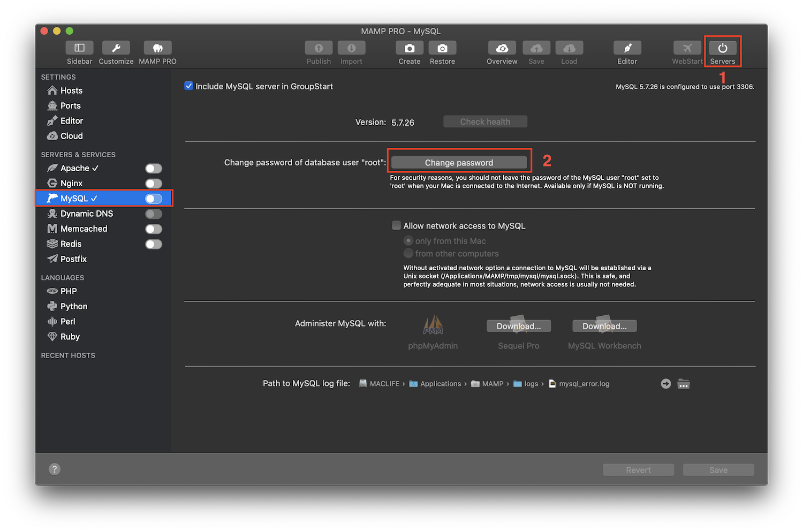Open the MAMP folder in path breadcrumb
Screen dimensions: 803x532
coord(491,384)
